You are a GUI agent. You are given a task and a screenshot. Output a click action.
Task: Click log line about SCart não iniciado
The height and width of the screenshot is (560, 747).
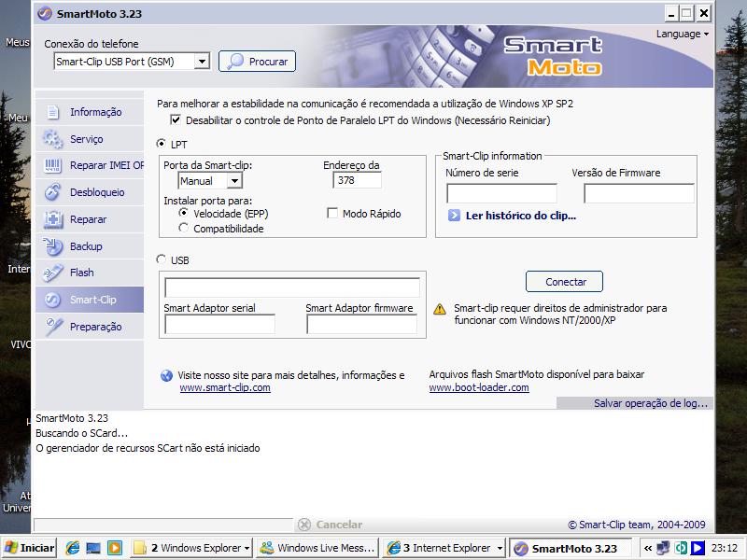pyautogui.click(x=148, y=448)
